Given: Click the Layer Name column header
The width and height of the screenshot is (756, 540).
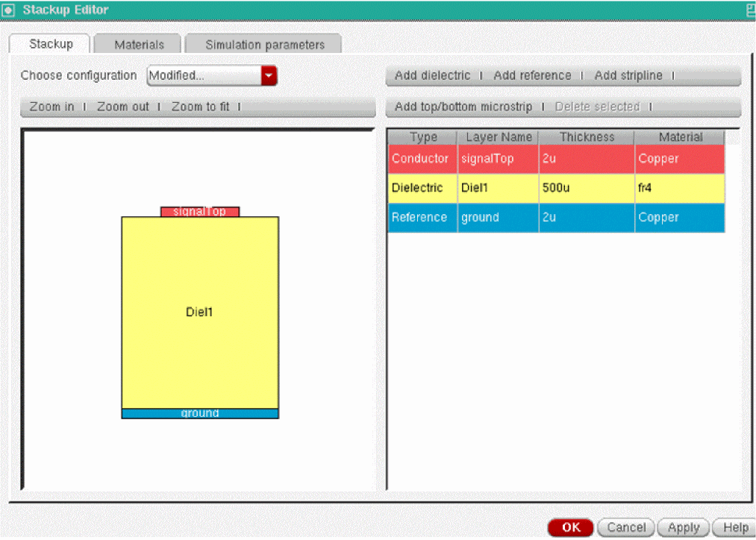Looking at the screenshot, I should [x=498, y=137].
